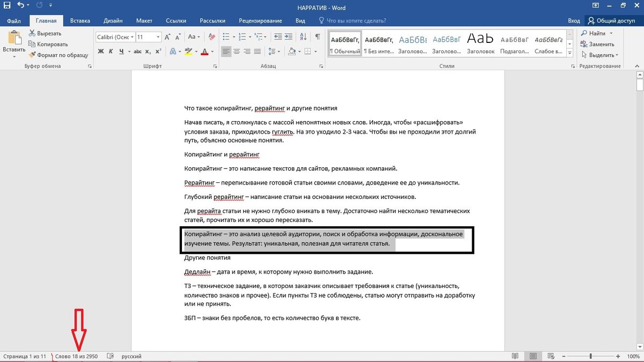This screenshot has height=362, width=644.
Task: Activate Format Painter (Формат по образцу)
Action: (x=59, y=55)
